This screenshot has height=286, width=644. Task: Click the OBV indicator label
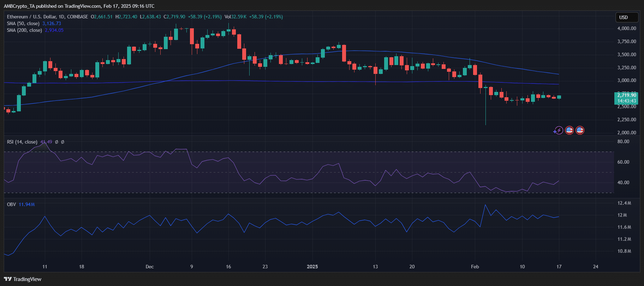click(11, 204)
